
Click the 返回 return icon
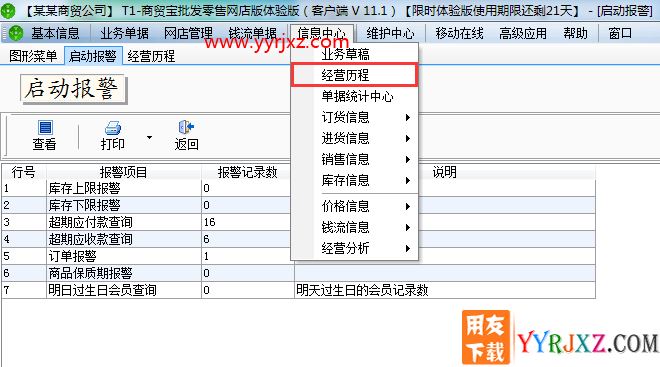(x=186, y=127)
